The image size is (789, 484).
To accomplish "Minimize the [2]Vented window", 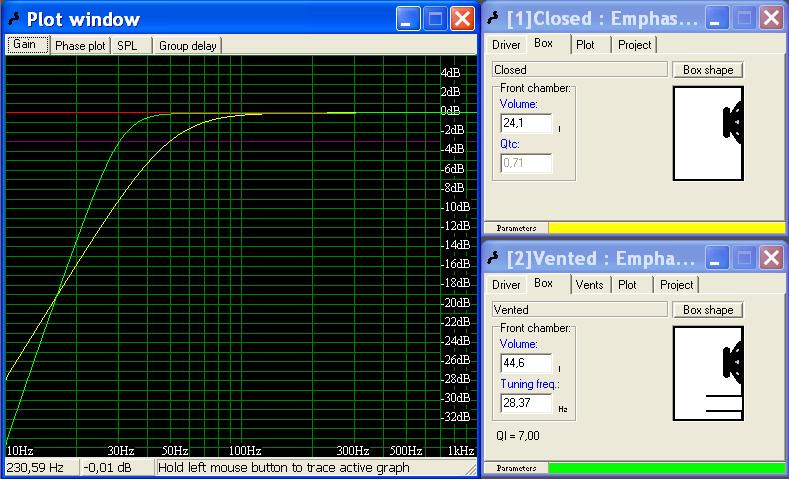I will 716,258.
